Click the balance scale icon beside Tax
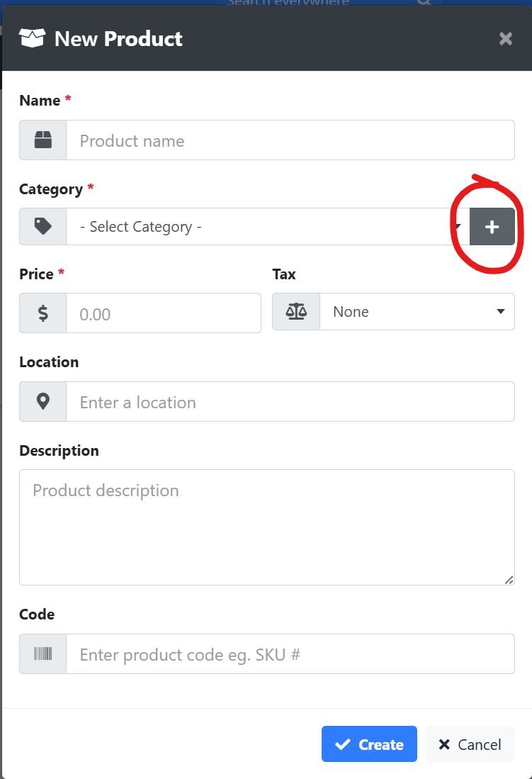 coord(296,311)
